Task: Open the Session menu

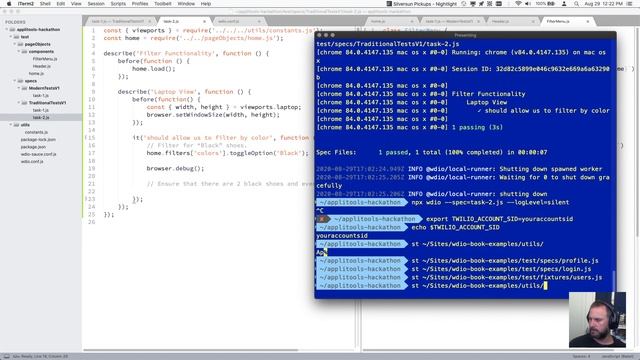Action: point(96,4)
